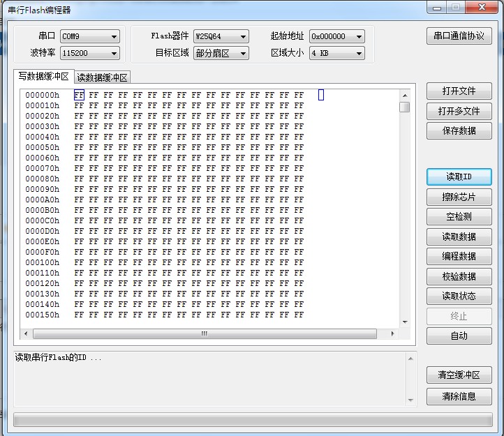This screenshot has width=504, height=436.
Task: Click address label 000100h
Action: pos(43,262)
